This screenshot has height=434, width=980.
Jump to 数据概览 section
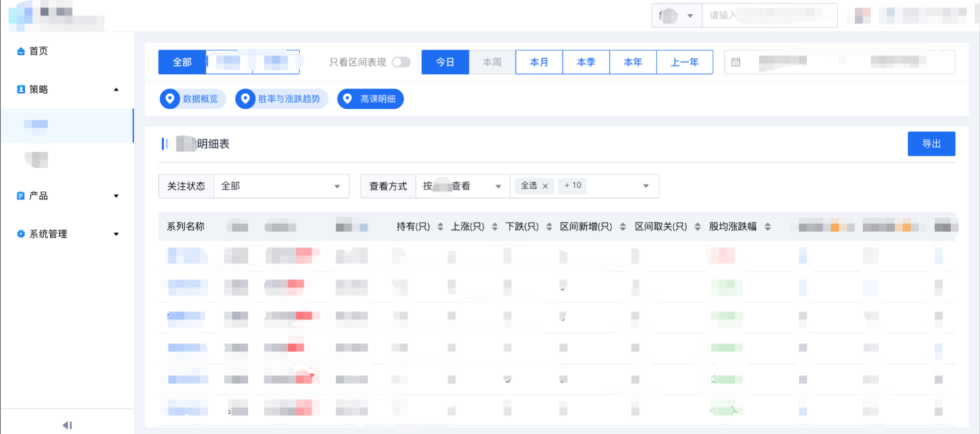[193, 99]
